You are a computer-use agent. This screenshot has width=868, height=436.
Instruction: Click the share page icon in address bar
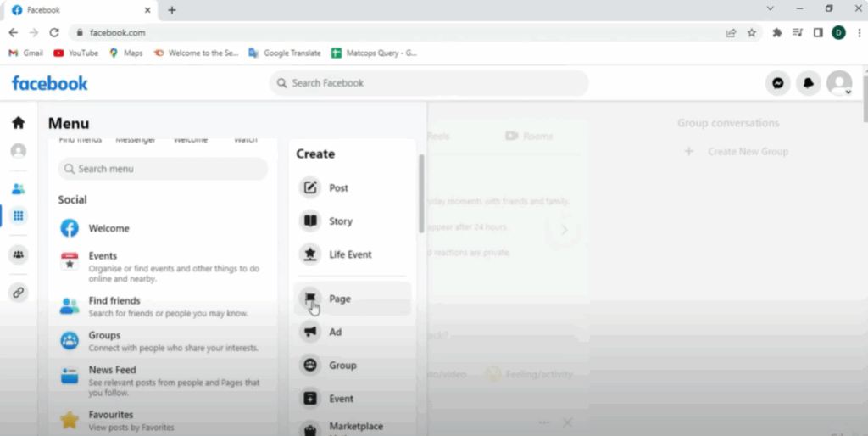pos(732,33)
